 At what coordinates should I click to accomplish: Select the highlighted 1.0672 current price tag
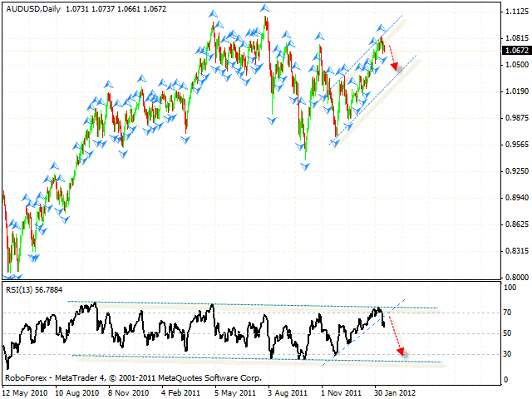pyautogui.click(x=515, y=50)
